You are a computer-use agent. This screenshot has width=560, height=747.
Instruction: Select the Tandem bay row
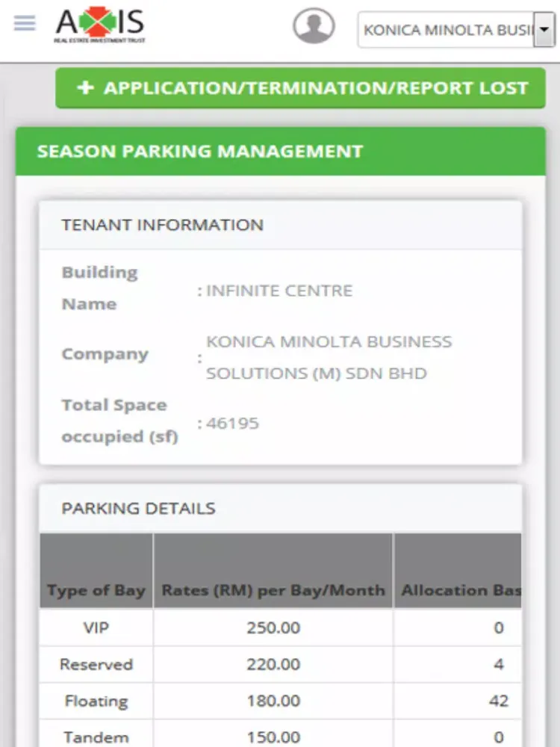281,734
